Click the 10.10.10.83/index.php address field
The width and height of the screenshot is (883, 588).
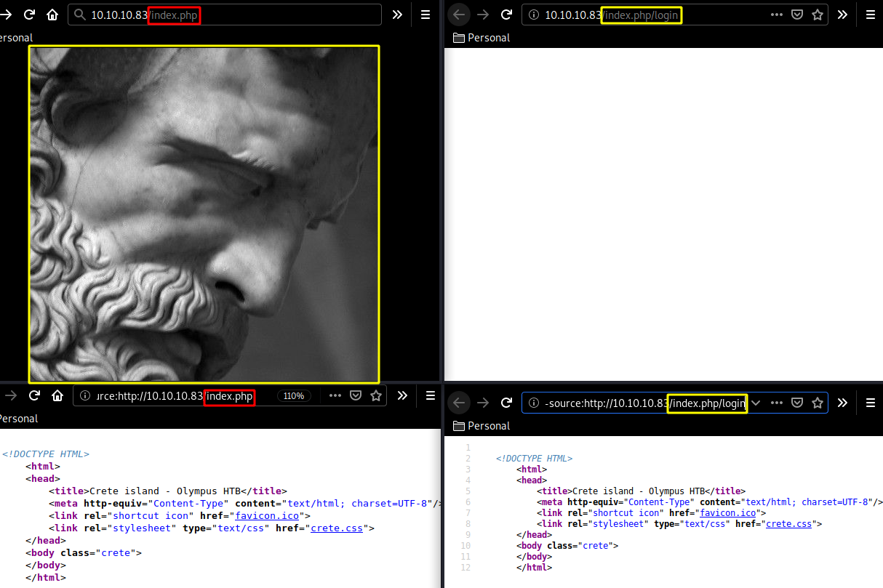(225, 15)
